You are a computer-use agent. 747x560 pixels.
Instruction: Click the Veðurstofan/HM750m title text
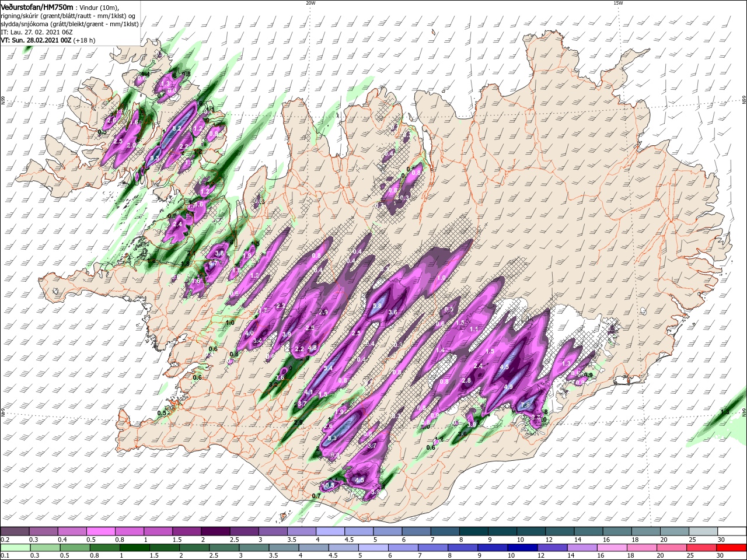[x=37, y=6]
